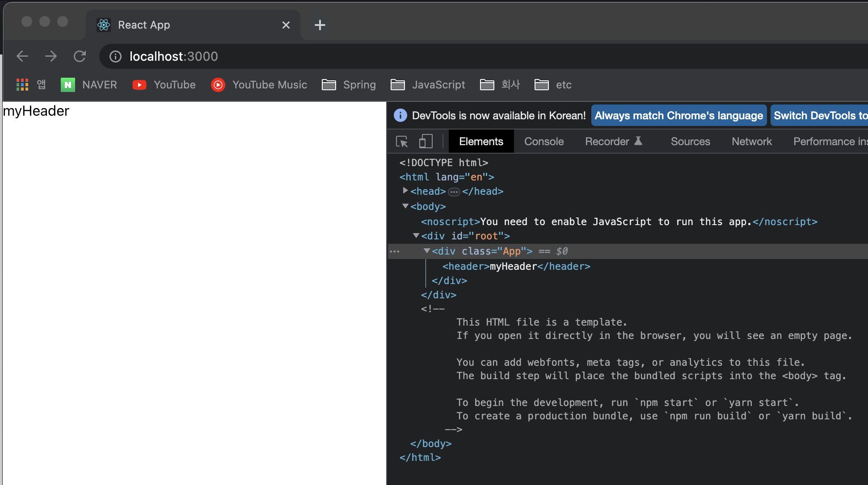Image resolution: width=868 pixels, height=485 pixels.
Task: Click the localhost:3000 address bar
Action: (x=173, y=56)
